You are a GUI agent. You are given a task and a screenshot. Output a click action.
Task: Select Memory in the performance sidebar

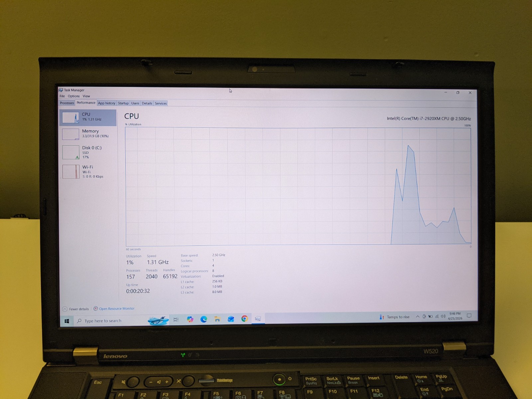click(x=88, y=134)
